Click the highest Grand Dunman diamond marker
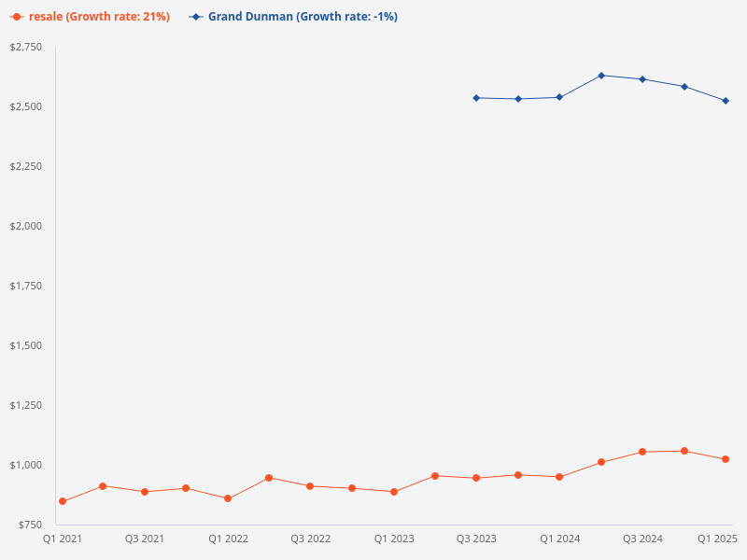Viewport: 747px width, 560px height. 601,76
